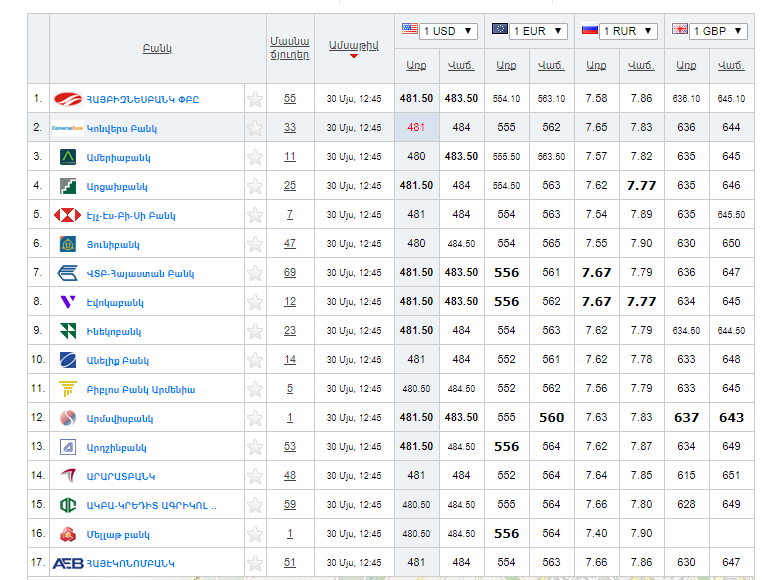Click the UK flag icon by GBP
Viewport: 762px width, 580px height.
pyautogui.click(x=679, y=29)
